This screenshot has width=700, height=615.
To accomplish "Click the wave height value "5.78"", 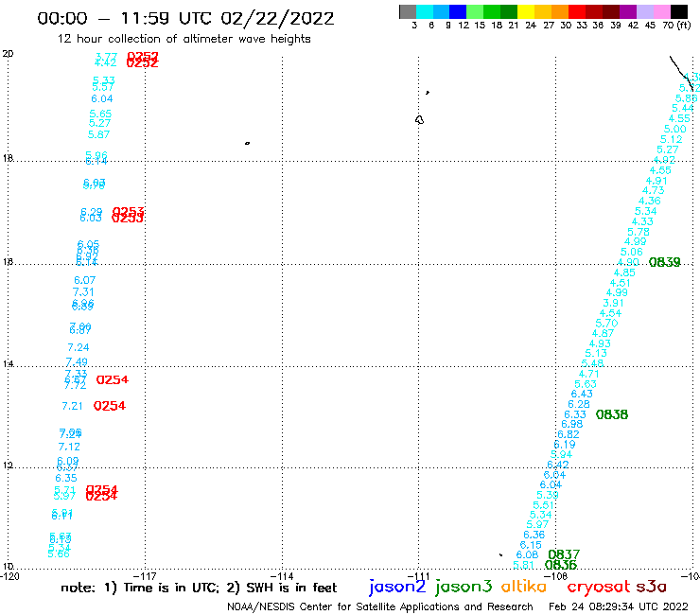I will pyautogui.click(x=639, y=232).
